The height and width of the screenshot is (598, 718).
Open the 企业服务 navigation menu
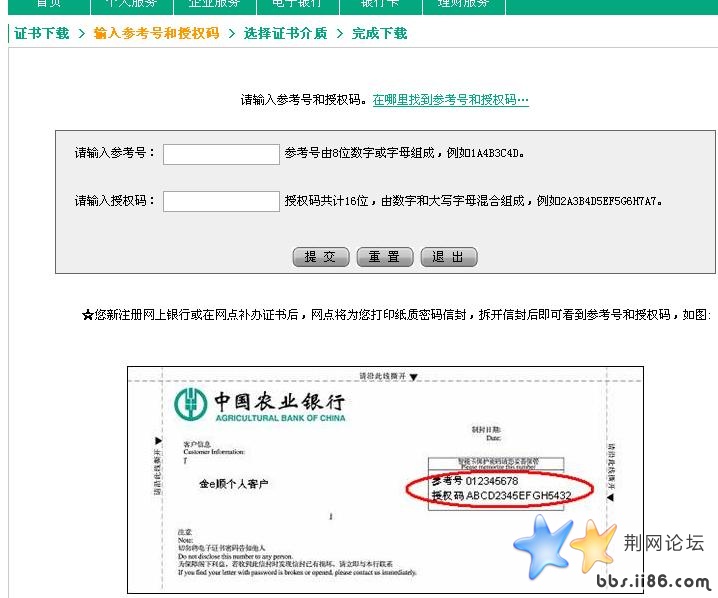(215, 5)
